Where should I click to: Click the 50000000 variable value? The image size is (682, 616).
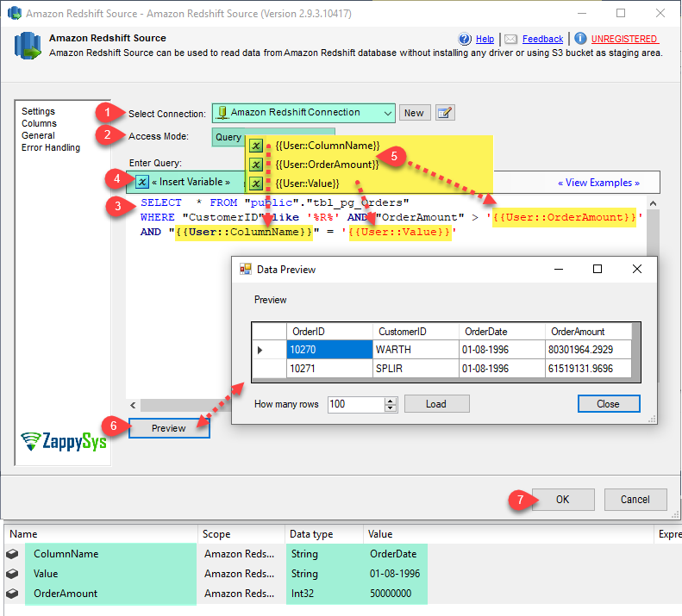click(391, 594)
